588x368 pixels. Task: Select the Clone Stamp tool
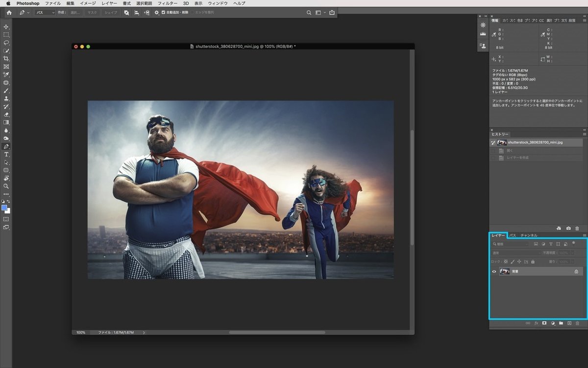(6, 99)
